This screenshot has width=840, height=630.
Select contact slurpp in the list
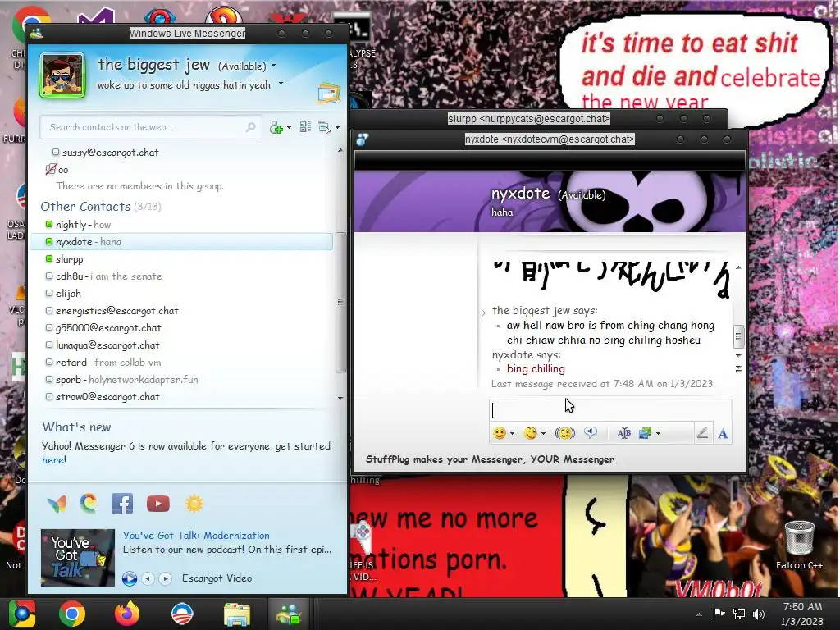pyautogui.click(x=64, y=258)
